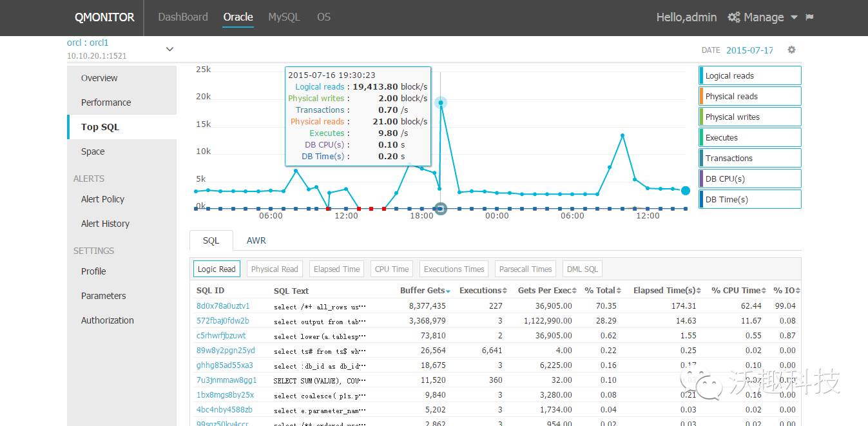
Task: Switch to the SQL tab
Action: tap(211, 240)
